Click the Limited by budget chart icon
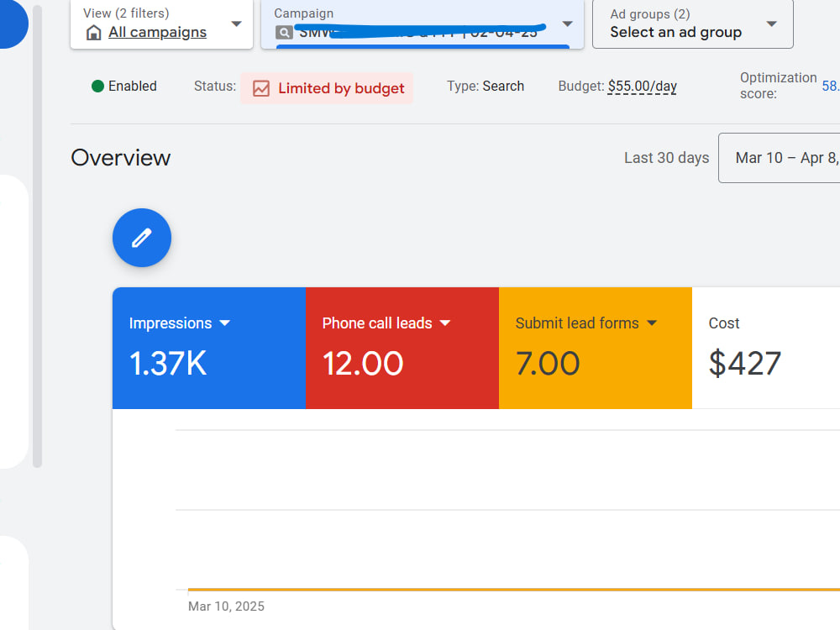 261,88
